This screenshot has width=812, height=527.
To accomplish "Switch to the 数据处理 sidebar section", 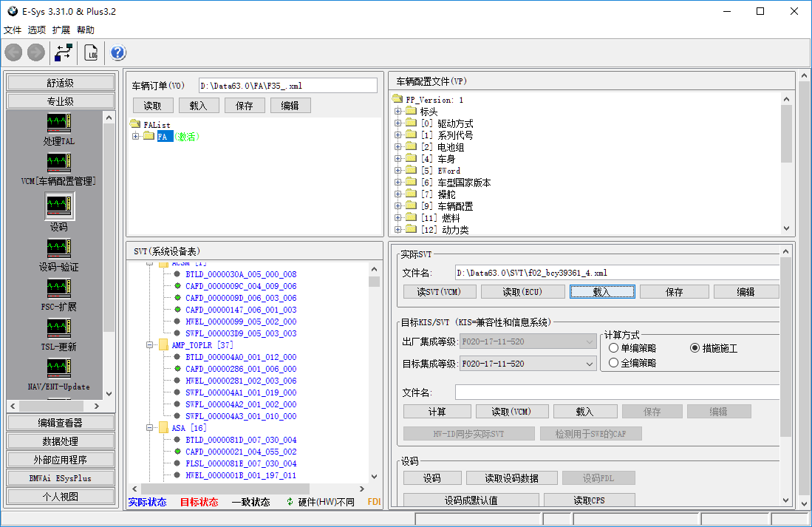I will click(61, 441).
